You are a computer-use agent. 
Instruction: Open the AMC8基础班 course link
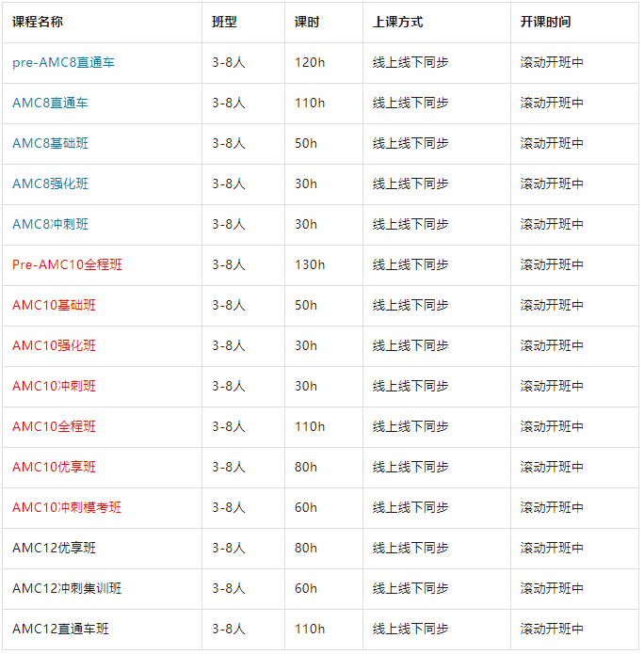50,143
